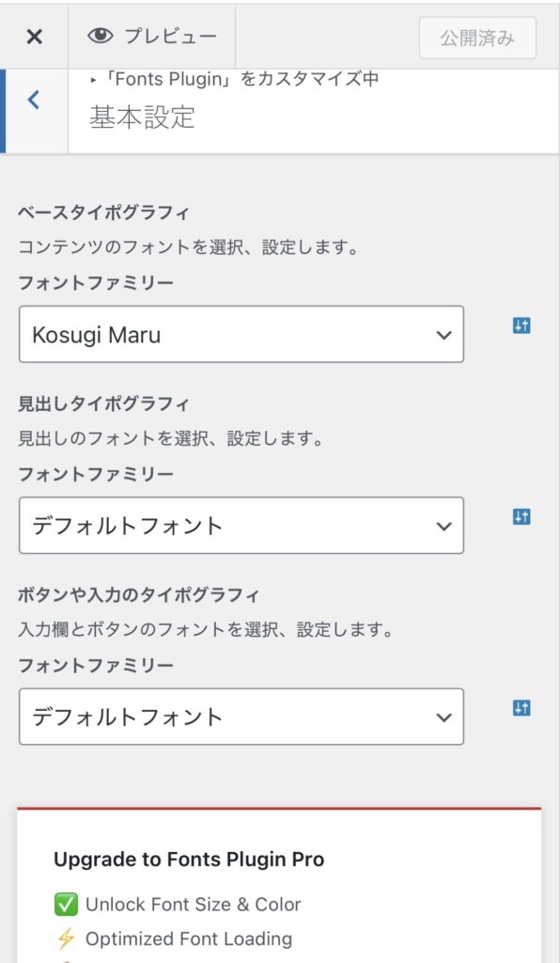Click the 公開済み publish button
560x963 pixels.
pyautogui.click(x=478, y=38)
